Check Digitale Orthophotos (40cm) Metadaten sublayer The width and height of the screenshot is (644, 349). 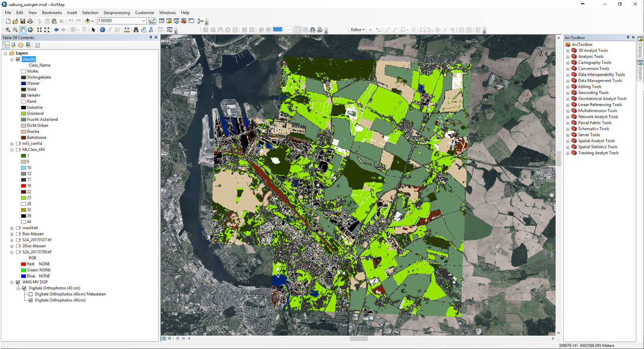click(x=31, y=294)
